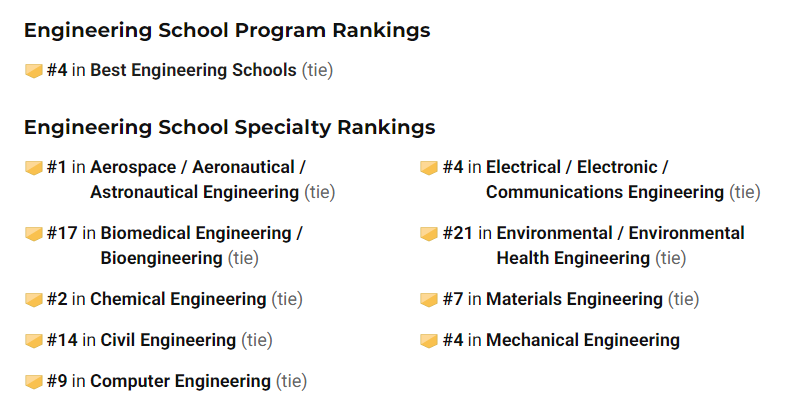Open the Best Engineering Schools link
The width and height of the screenshot is (788, 407).
[193, 71]
